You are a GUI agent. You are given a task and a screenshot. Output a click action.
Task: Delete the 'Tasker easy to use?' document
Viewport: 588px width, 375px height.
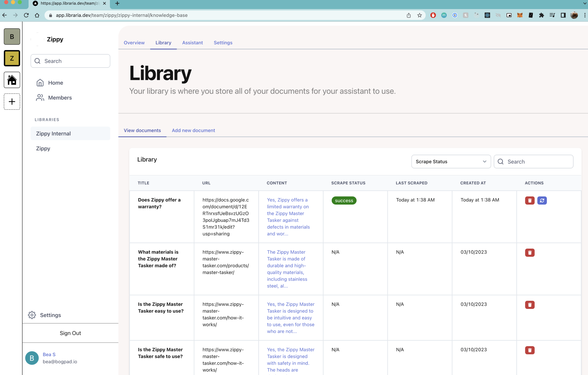[x=530, y=305]
